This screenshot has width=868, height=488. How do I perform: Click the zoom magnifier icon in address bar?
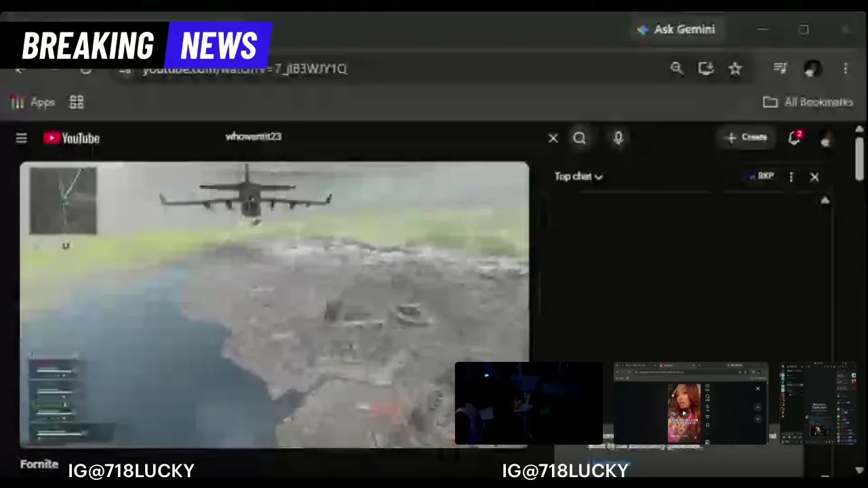tap(677, 68)
